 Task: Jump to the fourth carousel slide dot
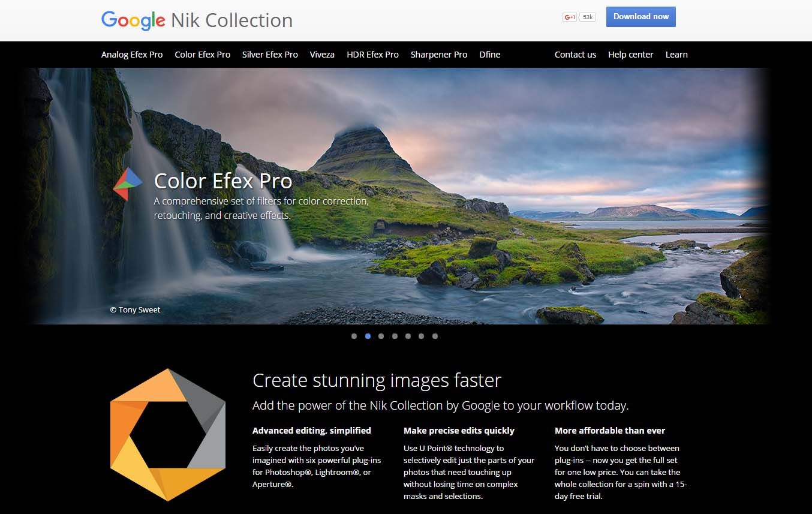(395, 336)
